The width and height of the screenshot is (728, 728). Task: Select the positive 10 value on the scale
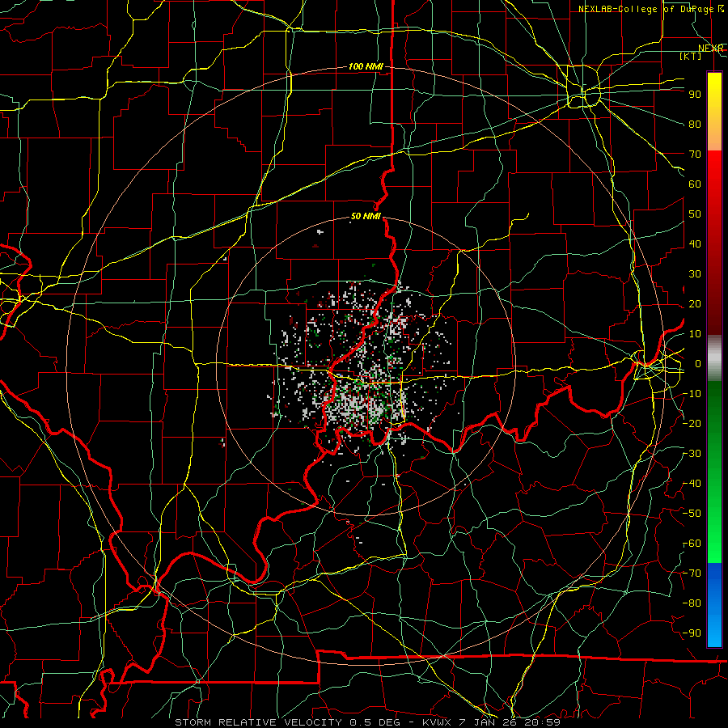click(695, 334)
